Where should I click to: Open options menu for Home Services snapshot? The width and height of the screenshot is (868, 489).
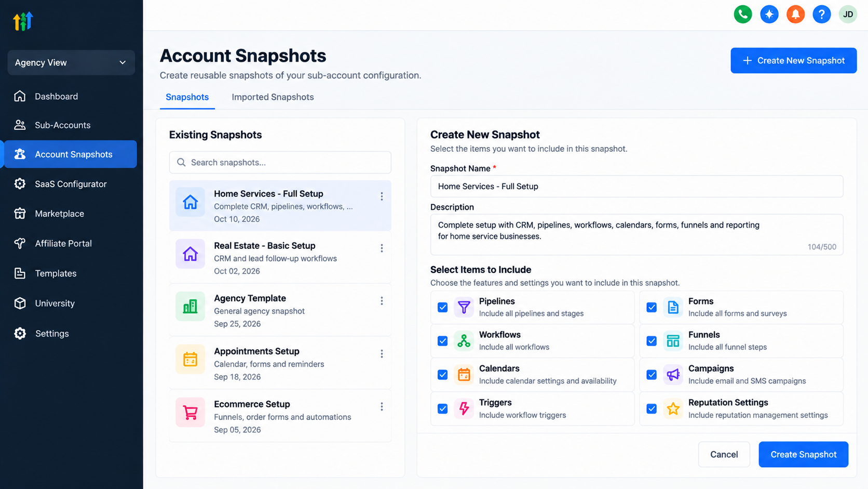[382, 196]
